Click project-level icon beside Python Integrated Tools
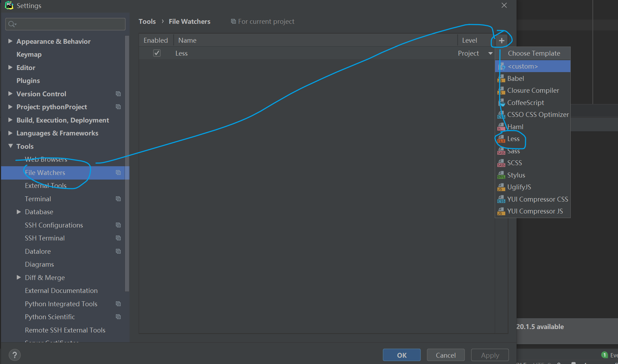618x364 pixels. tap(118, 304)
